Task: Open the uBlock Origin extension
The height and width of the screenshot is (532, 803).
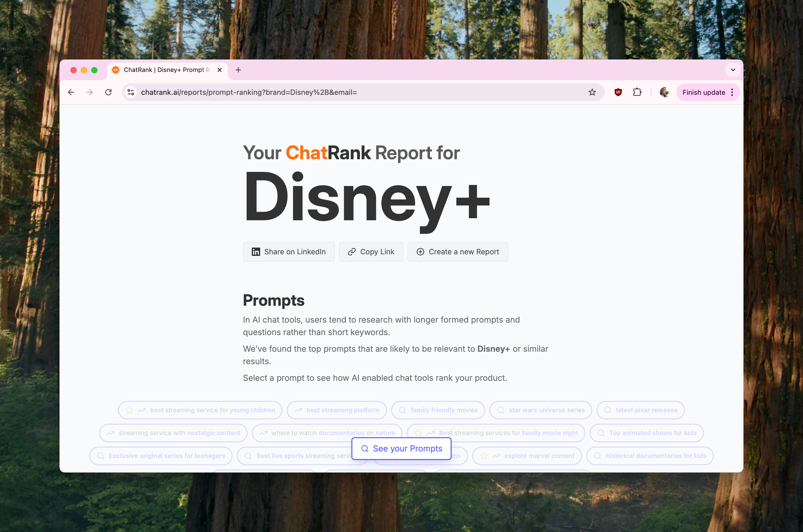Action: click(x=618, y=92)
